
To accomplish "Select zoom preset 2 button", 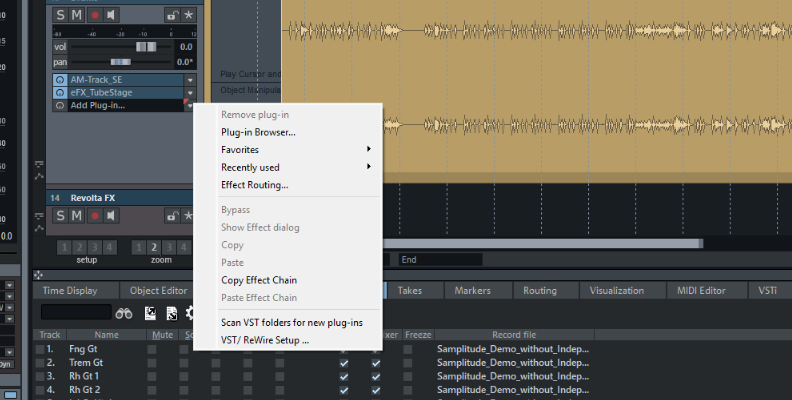I will (x=154, y=247).
